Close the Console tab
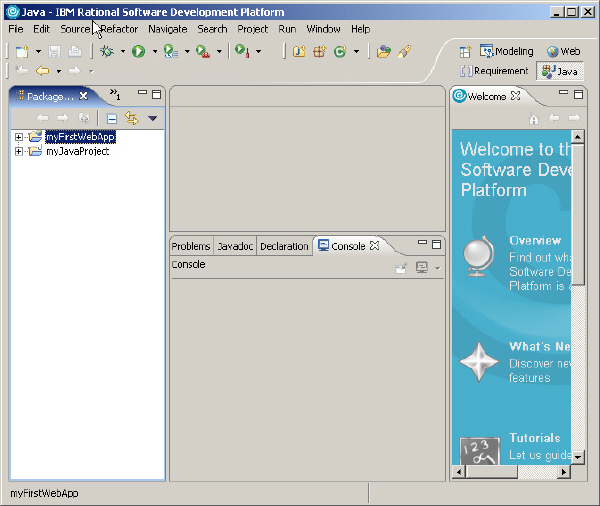The height and width of the screenshot is (506, 600). click(375, 246)
